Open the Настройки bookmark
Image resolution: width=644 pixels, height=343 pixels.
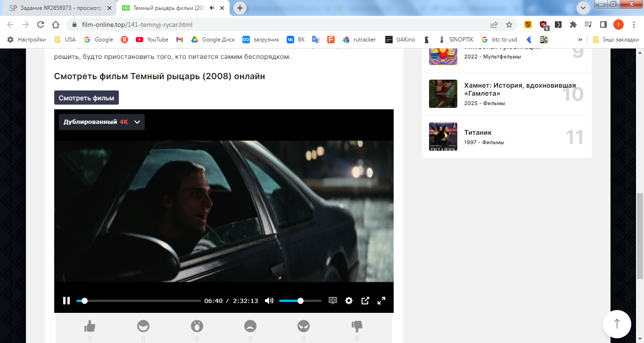tap(26, 40)
